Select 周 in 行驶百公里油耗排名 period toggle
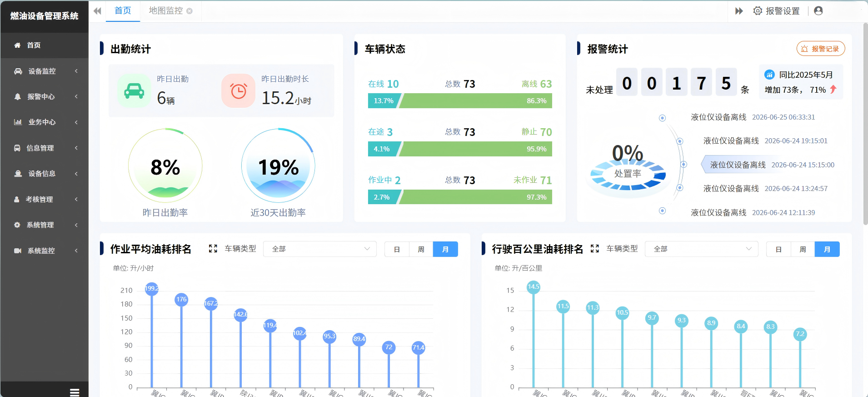This screenshot has width=868, height=397. point(803,249)
